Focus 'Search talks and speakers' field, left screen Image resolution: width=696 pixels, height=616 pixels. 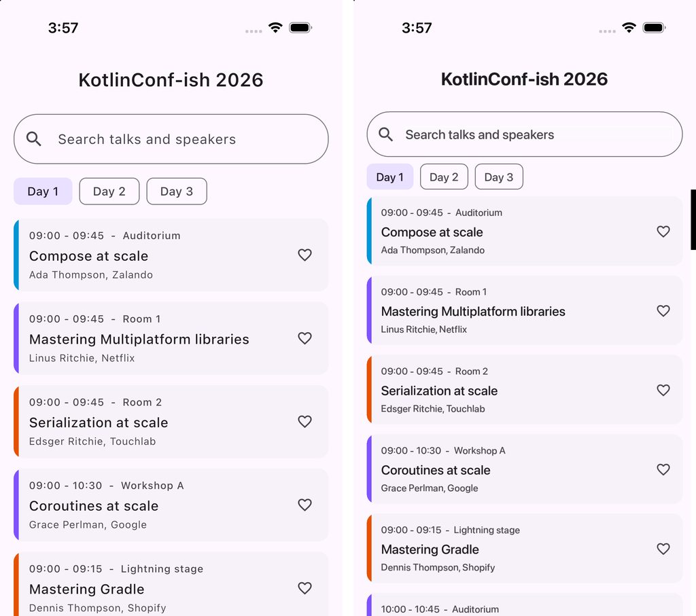click(171, 139)
